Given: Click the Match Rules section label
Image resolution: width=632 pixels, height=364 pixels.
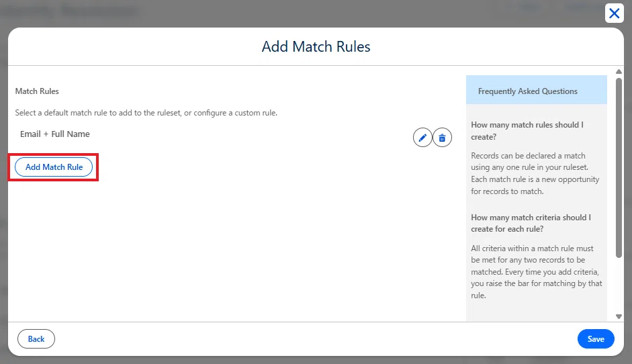Looking at the screenshot, I should [x=37, y=91].
